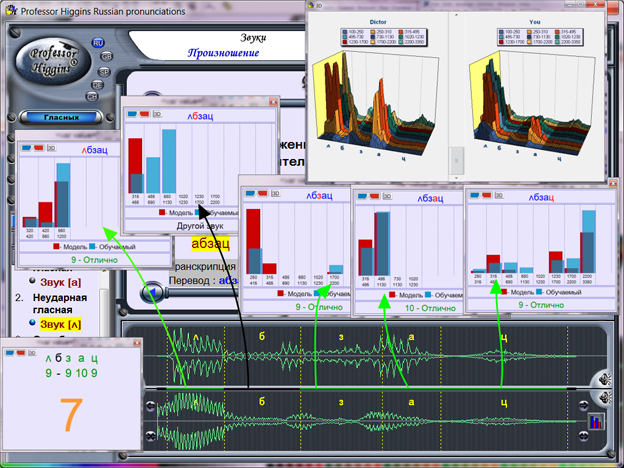Scrollbar thumb in the 3D window
Viewport: 624px width, 468px height.
tap(456, 160)
